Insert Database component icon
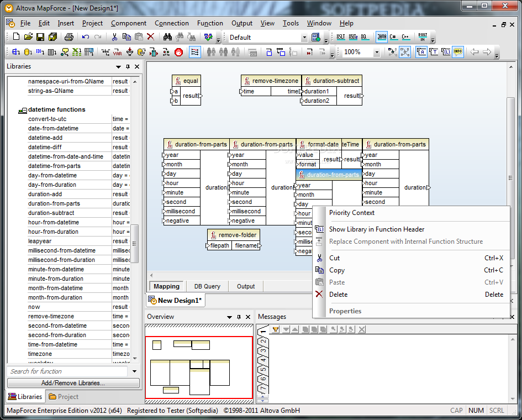Screen dimensions: 522x420 tap(28, 52)
